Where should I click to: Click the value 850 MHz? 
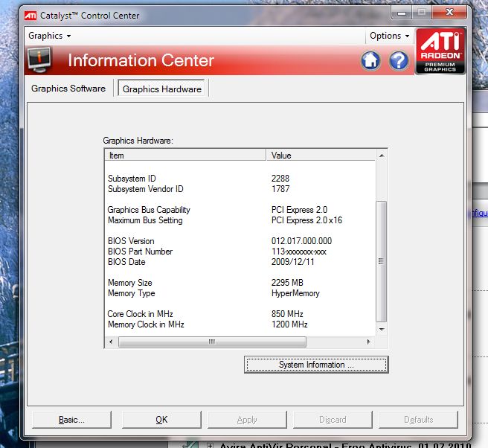287,314
